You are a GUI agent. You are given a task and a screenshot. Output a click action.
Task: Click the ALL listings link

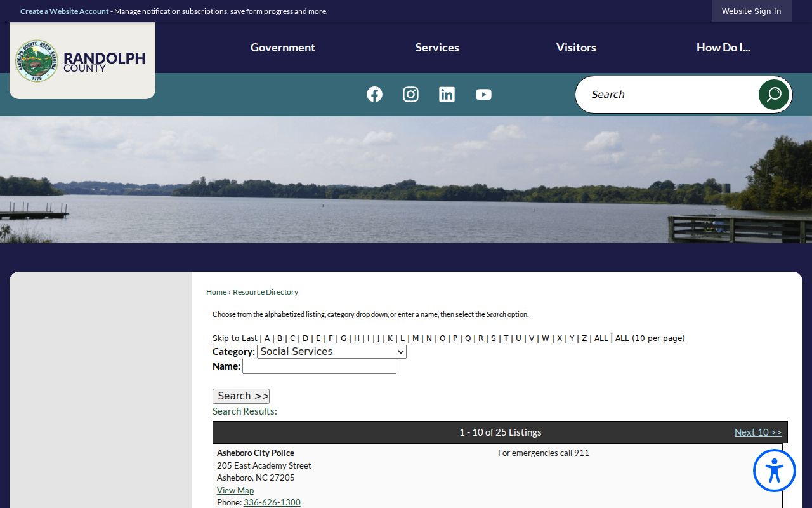point(601,338)
